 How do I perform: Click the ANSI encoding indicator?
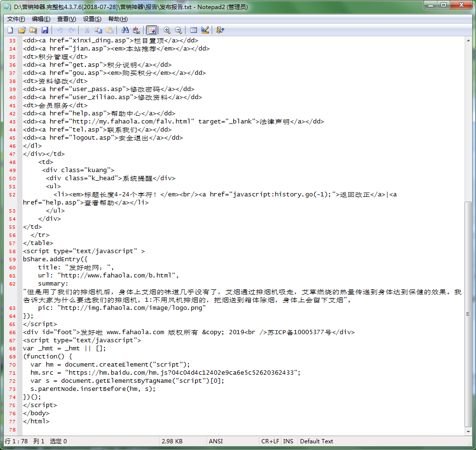click(216, 441)
